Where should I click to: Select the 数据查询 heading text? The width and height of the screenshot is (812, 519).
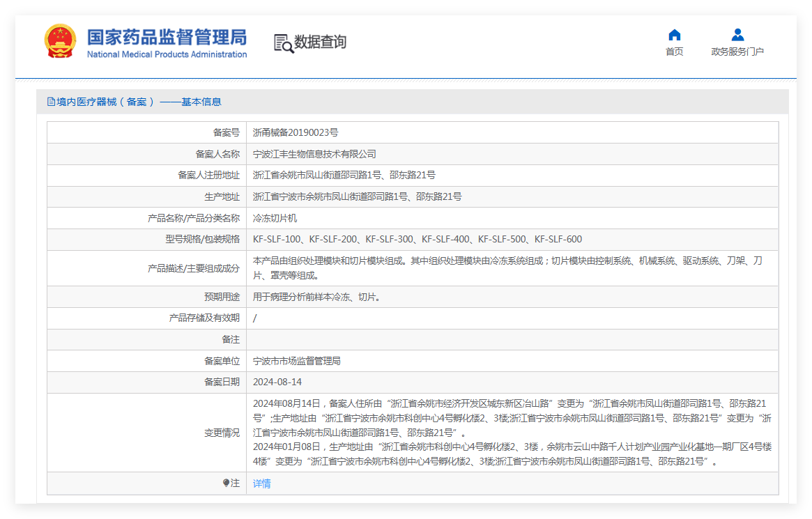[x=320, y=42]
